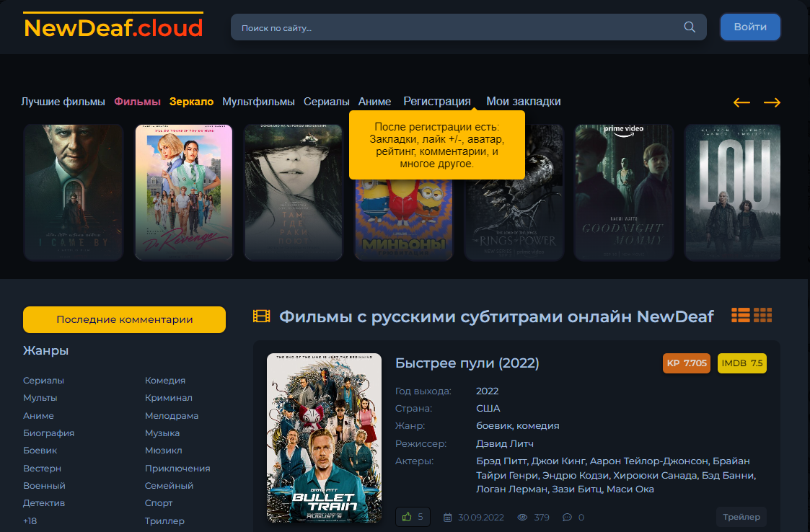Open the Фильмы menu item

[138, 102]
